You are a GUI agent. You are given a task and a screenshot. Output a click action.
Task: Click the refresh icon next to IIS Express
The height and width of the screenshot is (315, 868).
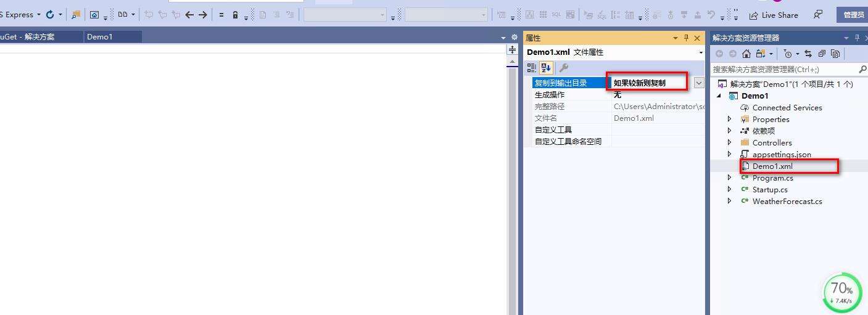[x=50, y=15]
